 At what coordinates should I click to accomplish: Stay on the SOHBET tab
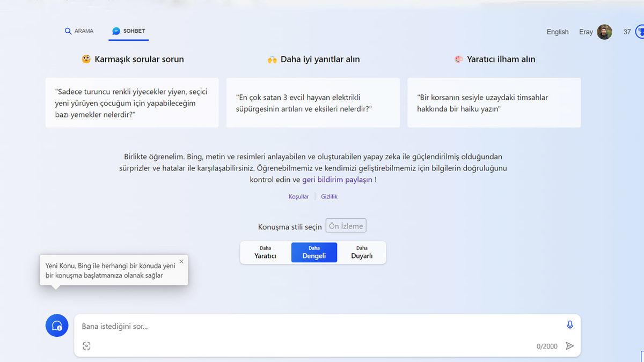coord(128,31)
